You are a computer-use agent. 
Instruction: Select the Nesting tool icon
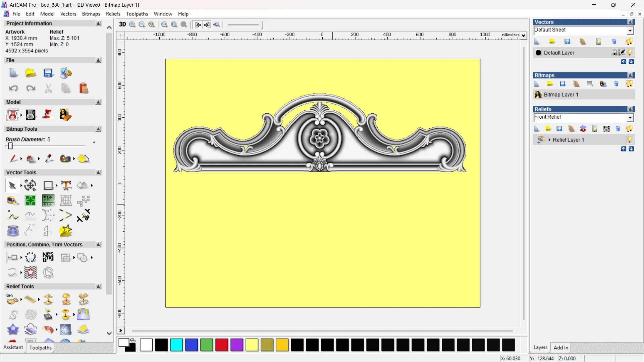coord(48,257)
